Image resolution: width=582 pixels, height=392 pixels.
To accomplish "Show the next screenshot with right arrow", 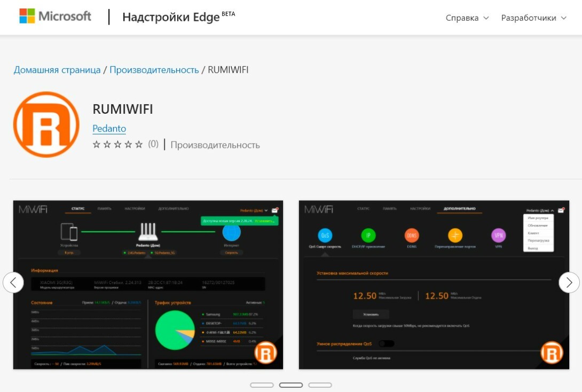I will (569, 283).
